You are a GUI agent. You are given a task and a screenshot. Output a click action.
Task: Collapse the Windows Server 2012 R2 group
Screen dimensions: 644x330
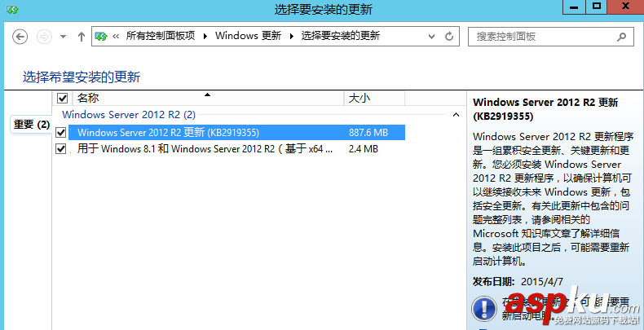coord(456,115)
